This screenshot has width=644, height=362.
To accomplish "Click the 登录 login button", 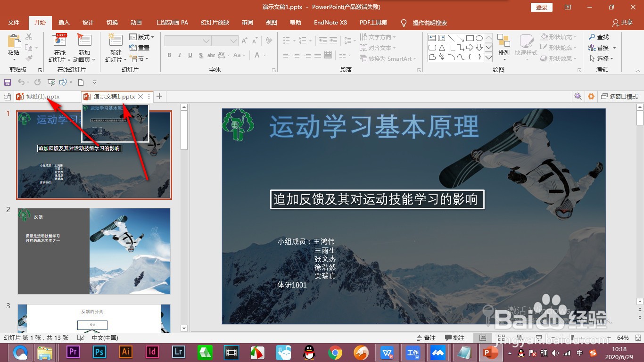I will coord(542,7).
